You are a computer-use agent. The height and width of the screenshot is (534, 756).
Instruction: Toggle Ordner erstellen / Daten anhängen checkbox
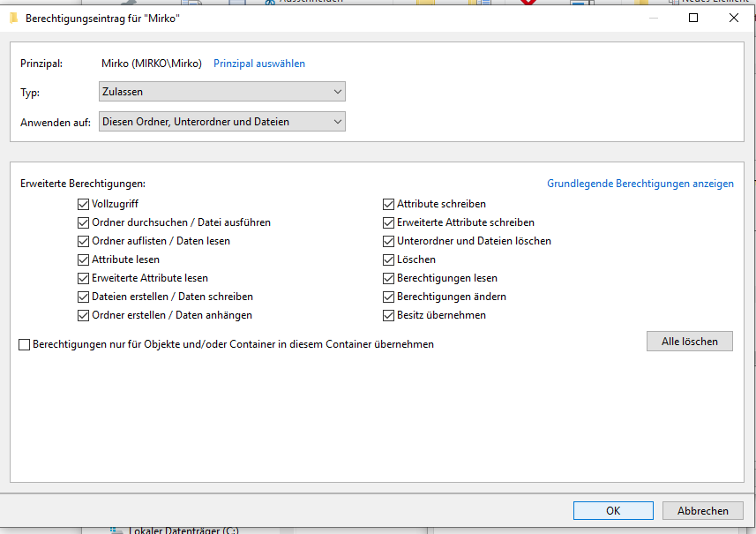84,315
